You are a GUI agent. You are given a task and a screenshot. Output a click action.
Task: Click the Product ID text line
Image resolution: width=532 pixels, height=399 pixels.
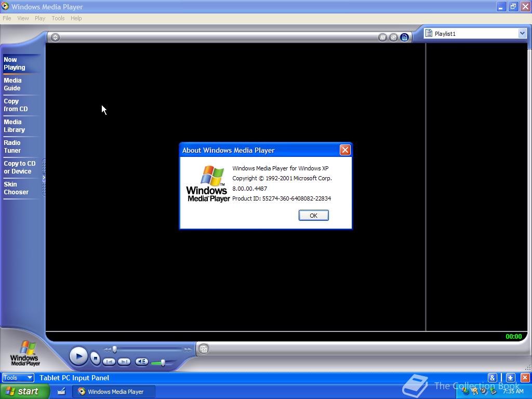click(x=282, y=198)
